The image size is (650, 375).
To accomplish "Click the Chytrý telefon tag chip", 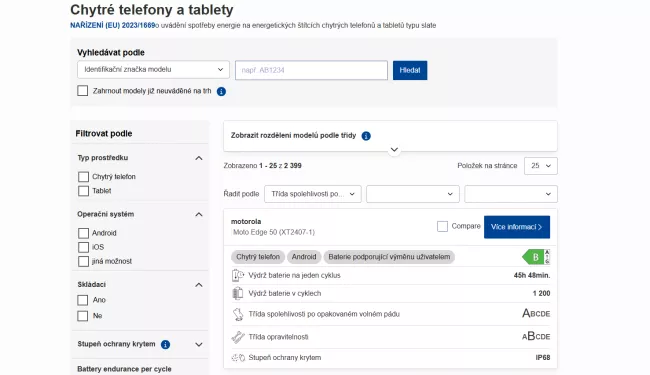I will click(x=258, y=257).
